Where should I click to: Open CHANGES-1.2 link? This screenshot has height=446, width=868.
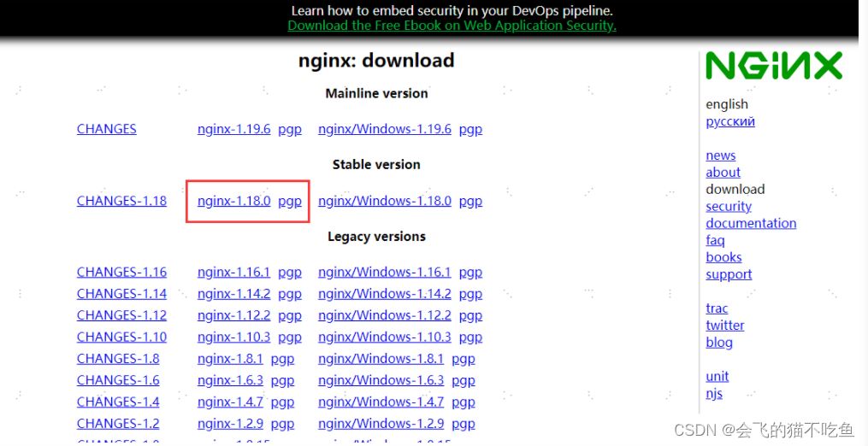(118, 423)
